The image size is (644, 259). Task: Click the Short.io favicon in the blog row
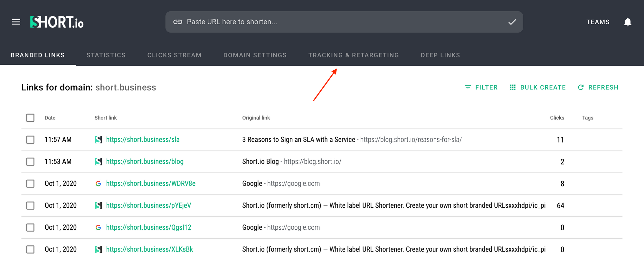[x=98, y=162]
